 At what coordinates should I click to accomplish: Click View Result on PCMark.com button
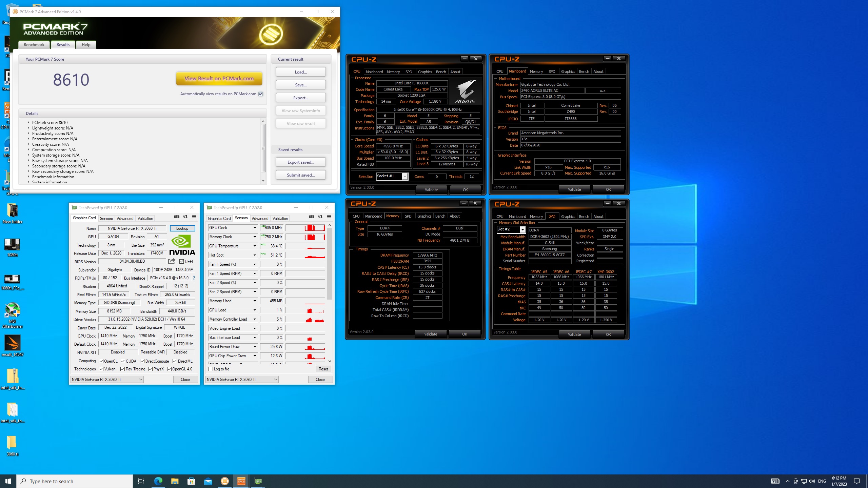tap(219, 79)
